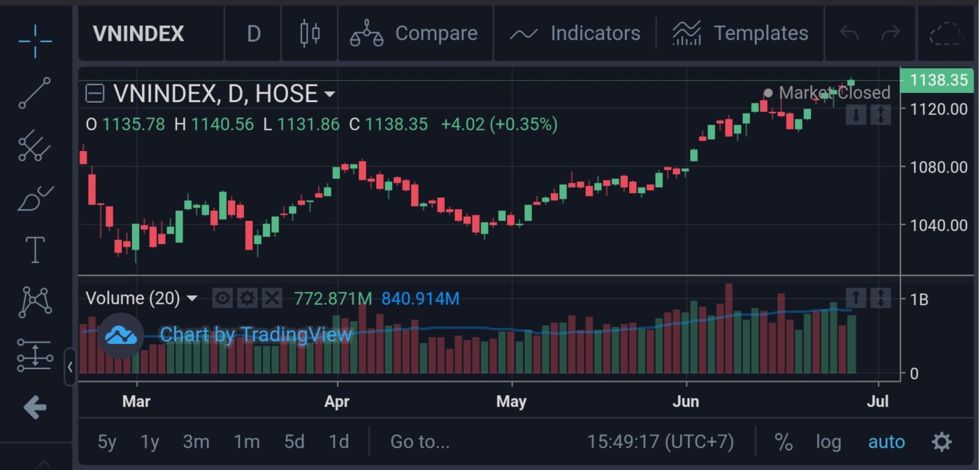Select the text annotation tool
Viewport: 980px width, 470px height.
pos(35,250)
